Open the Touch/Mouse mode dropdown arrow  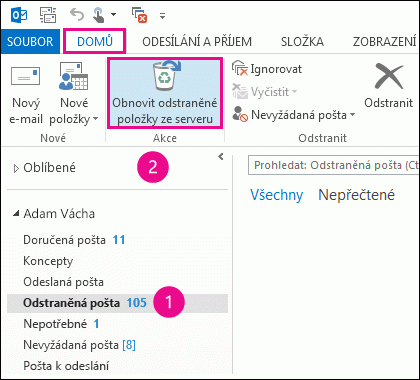tap(114, 15)
